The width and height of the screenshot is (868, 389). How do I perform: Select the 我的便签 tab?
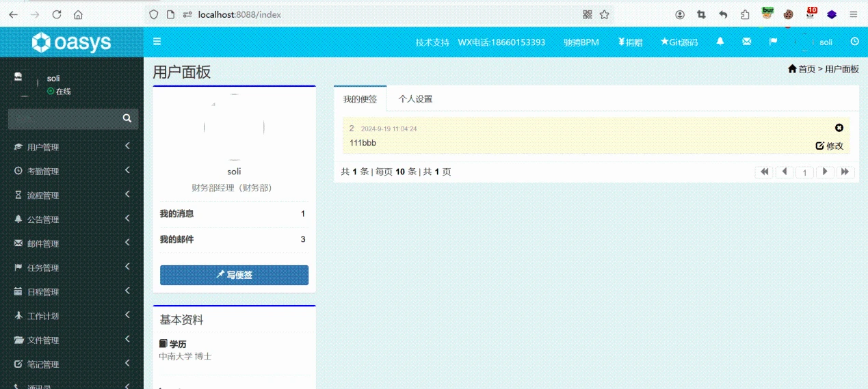click(360, 99)
